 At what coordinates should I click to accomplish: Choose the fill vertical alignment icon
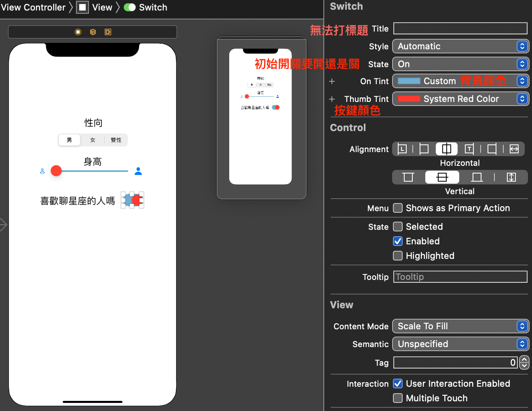(511, 177)
